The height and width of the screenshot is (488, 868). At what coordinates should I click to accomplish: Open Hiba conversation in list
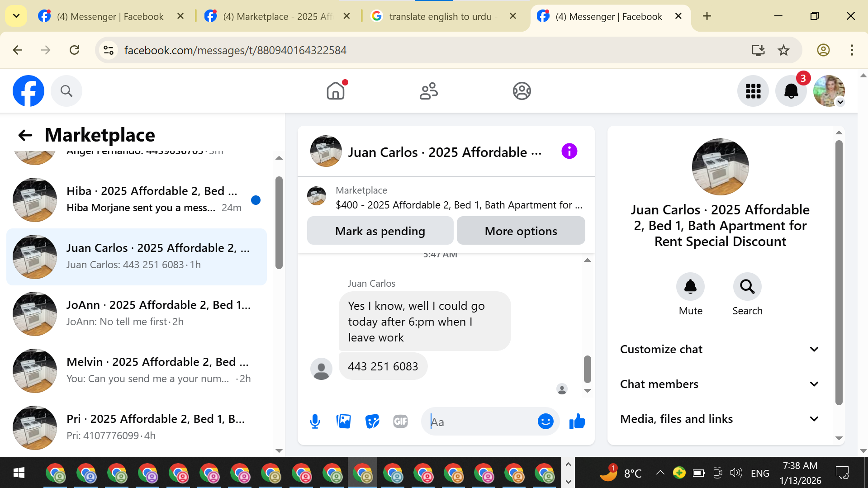137,199
